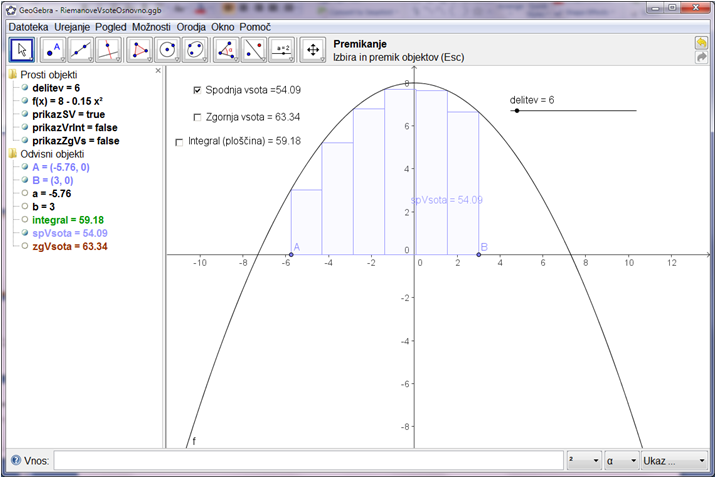Screen dimensions: 716x478
Task: Click point A on the x-axis
Action: pos(291,254)
